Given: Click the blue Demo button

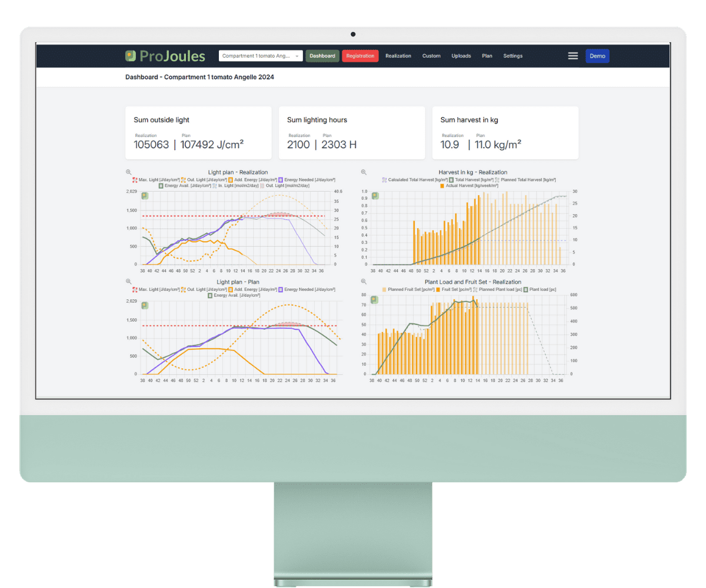Looking at the screenshot, I should pos(597,56).
